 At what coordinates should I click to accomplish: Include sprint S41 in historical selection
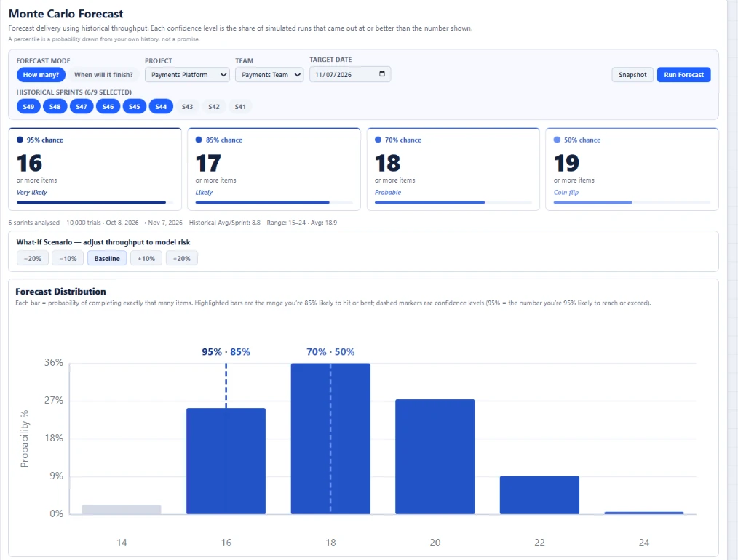(240, 107)
